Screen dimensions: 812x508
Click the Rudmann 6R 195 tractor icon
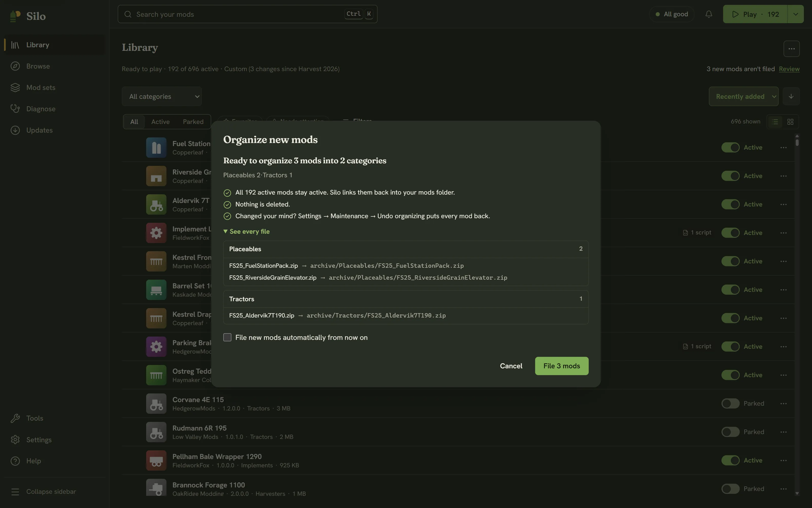(156, 432)
